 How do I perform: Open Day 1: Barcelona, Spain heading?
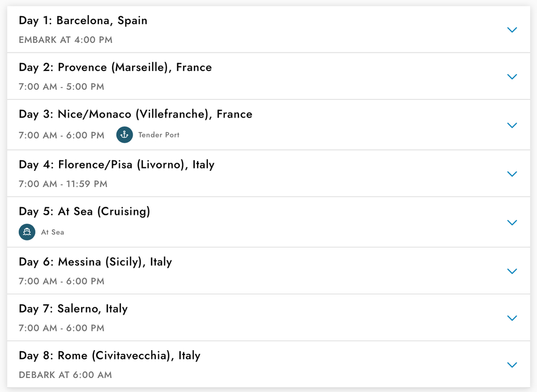83,20
